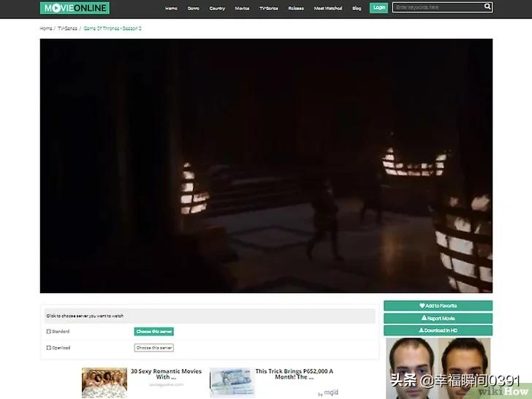The height and width of the screenshot is (399, 532).
Task: Tick the Openload server checkbox
Action: [x=49, y=348]
